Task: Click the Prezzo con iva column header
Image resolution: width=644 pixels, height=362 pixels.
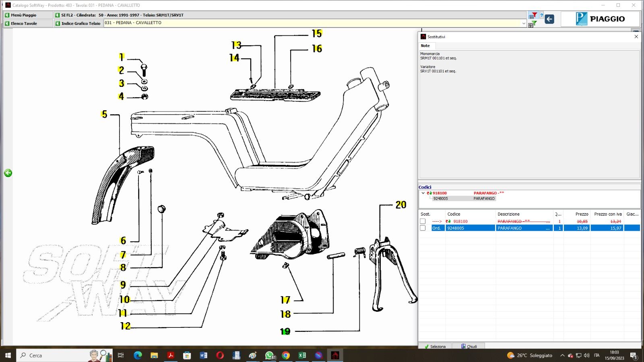Action: coord(607,214)
